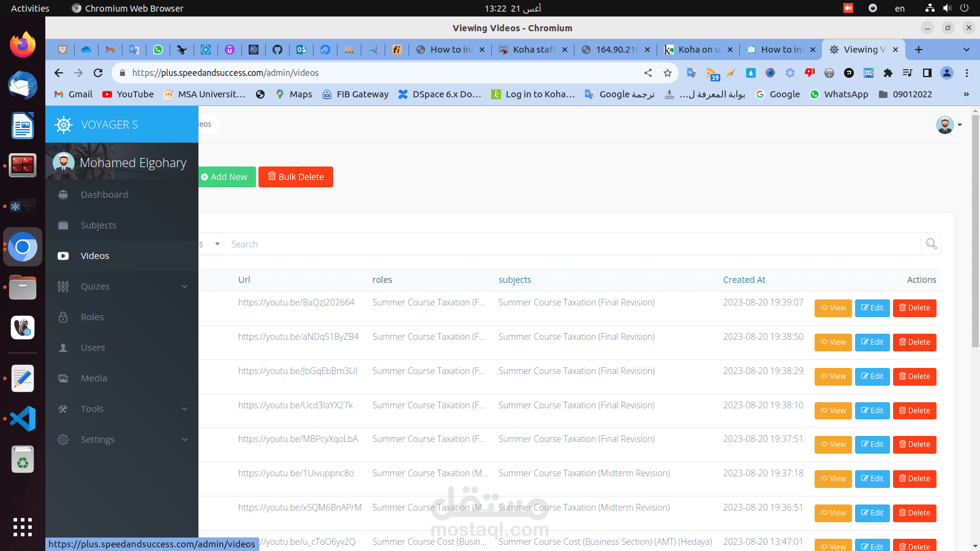This screenshot has width=980, height=551.
Task: Switch to the Koha staff tab
Action: click(x=533, y=50)
